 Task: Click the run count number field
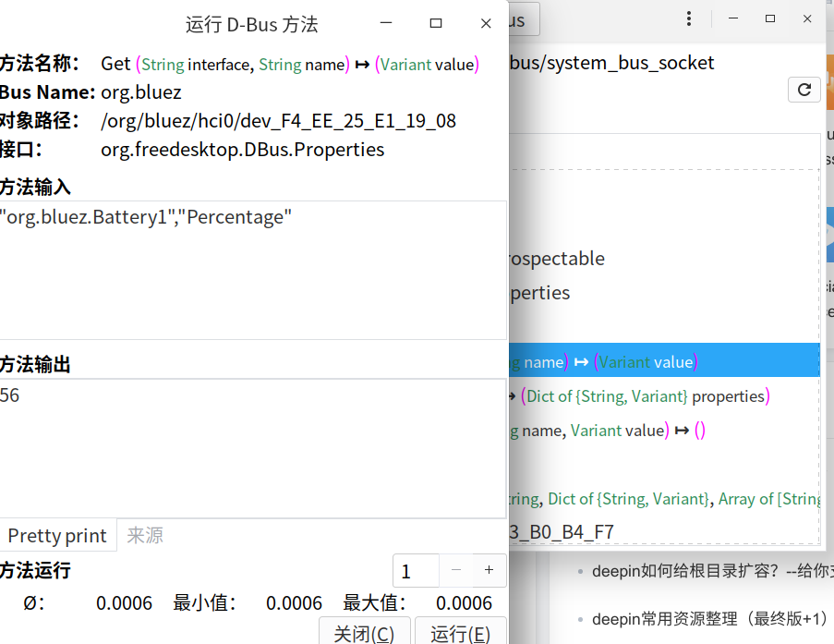416,570
